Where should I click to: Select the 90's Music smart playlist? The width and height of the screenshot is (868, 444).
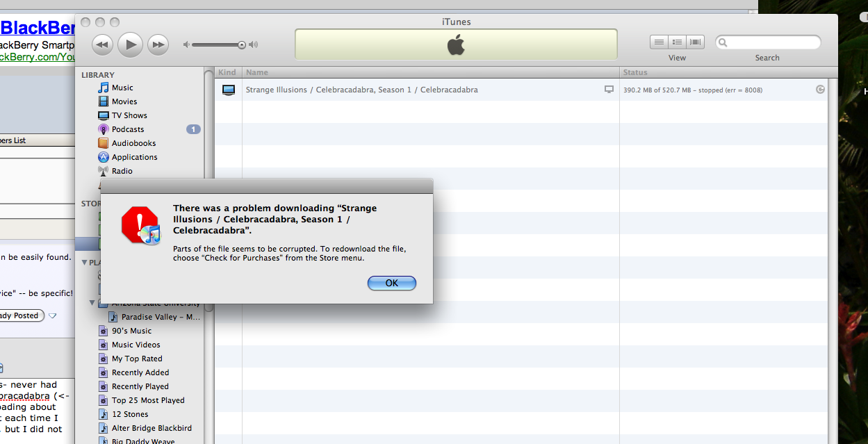tap(131, 331)
